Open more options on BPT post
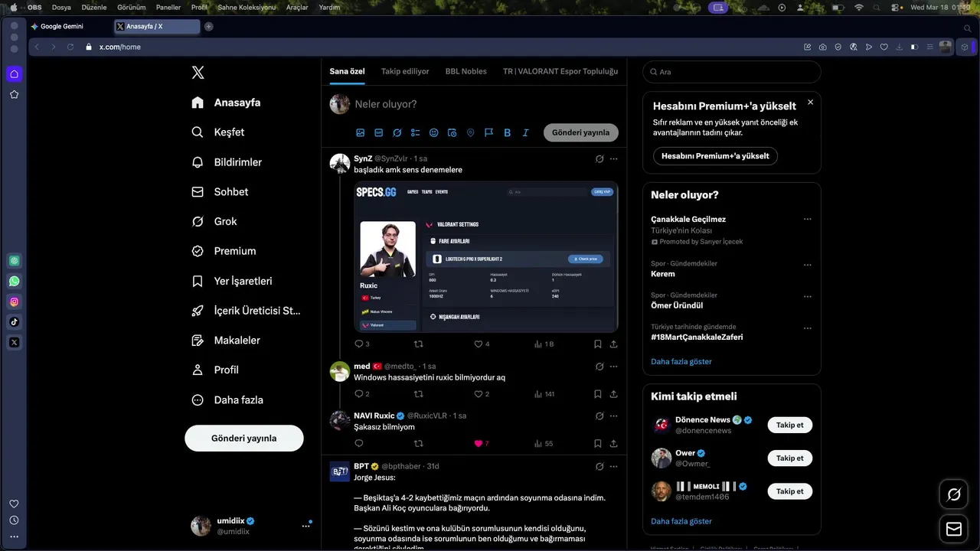Viewport: 980px width, 551px height. pos(613,466)
